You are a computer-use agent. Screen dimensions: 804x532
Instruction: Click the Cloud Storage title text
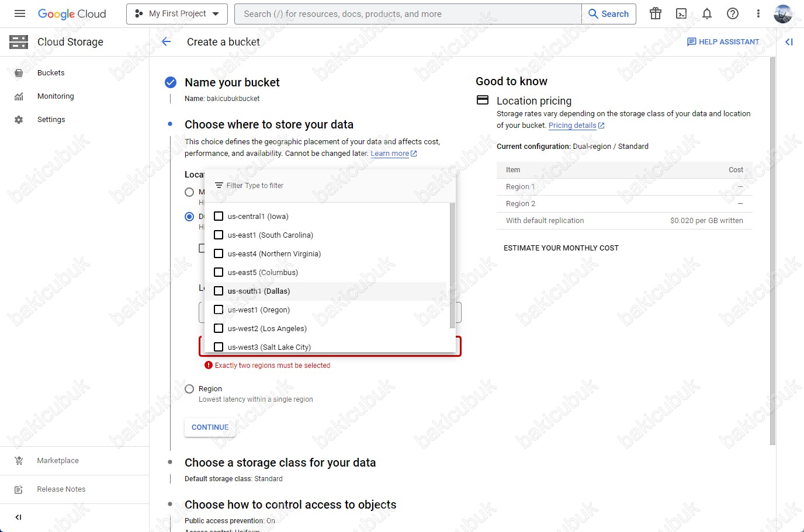click(x=70, y=42)
